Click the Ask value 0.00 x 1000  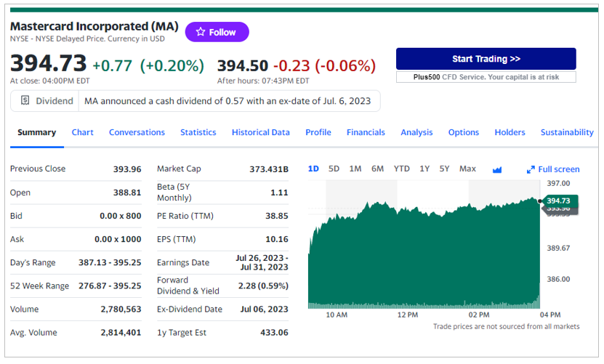(118, 239)
